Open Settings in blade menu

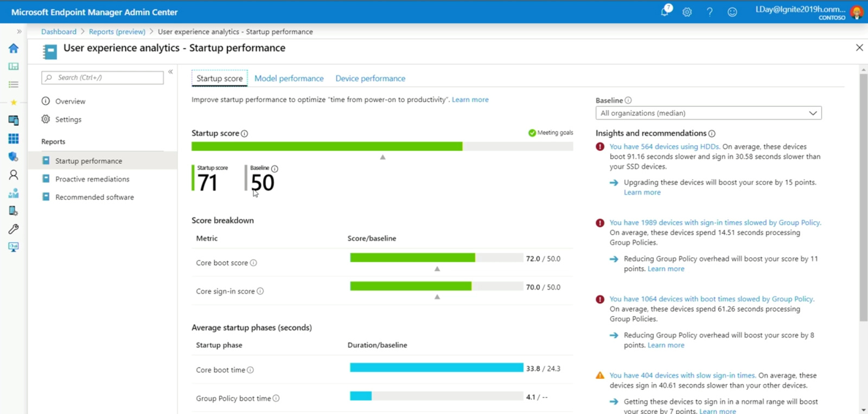(68, 119)
